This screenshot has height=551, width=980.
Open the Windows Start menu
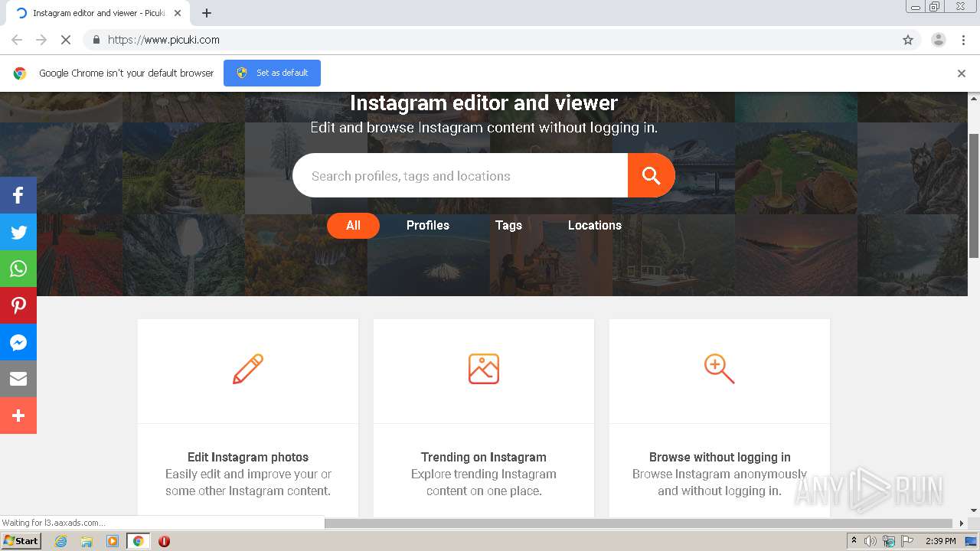(21, 541)
